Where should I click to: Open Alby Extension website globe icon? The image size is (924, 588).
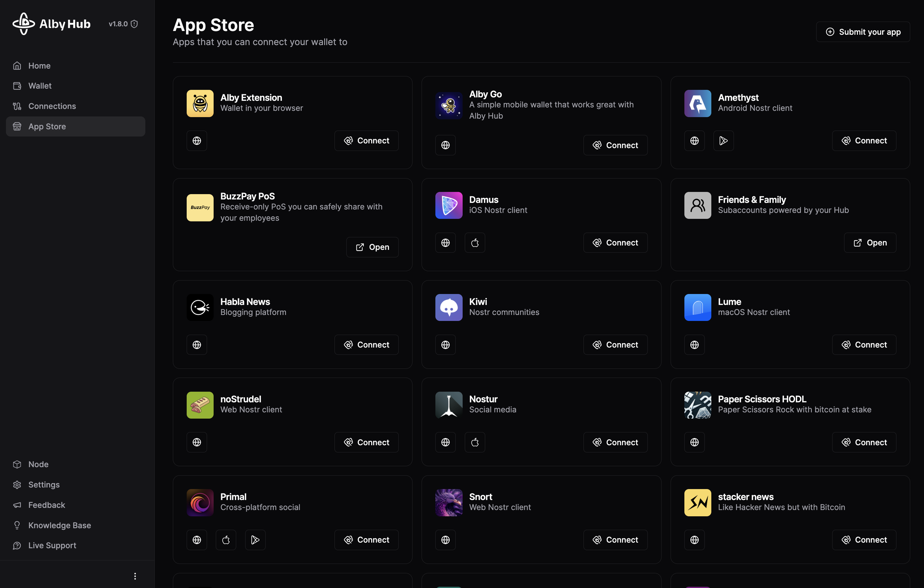tap(196, 141)
